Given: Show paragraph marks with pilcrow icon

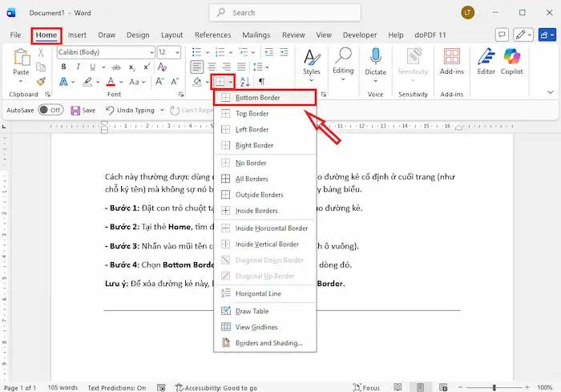Looking at the screenshot, I should tap(261, 82).
